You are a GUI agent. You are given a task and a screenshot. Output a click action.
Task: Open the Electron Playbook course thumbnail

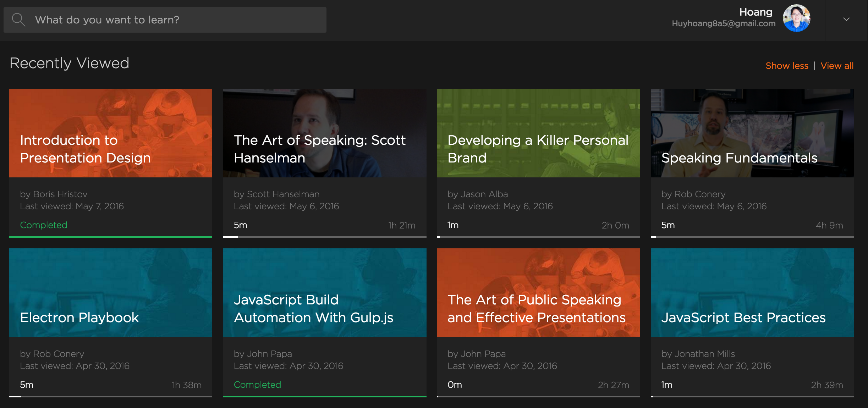pos(111,293)
